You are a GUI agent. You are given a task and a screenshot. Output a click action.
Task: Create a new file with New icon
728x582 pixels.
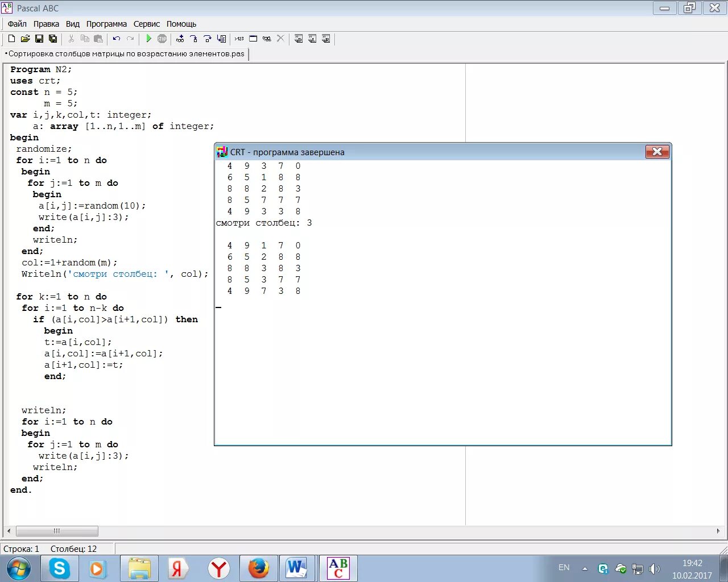click(11, 39)
